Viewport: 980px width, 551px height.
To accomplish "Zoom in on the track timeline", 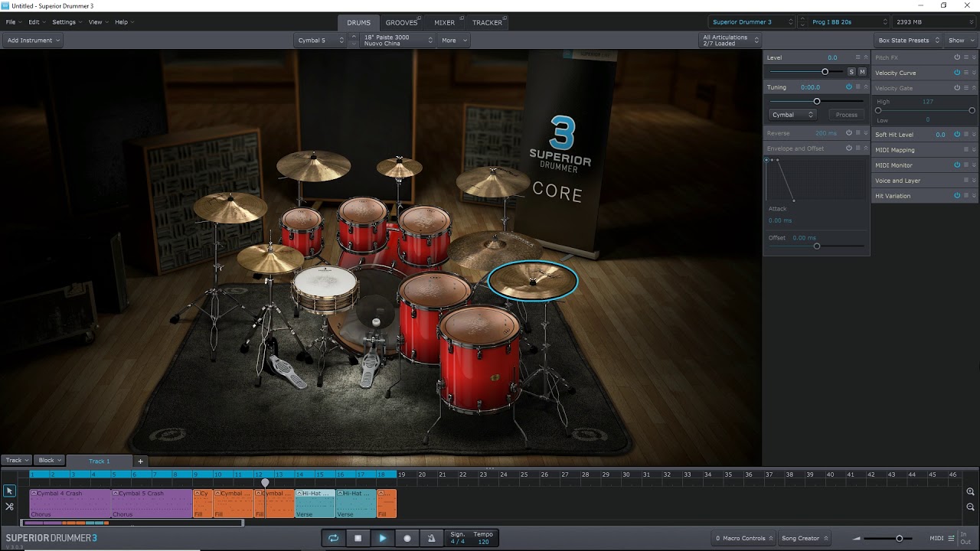I will coord(971,492).
